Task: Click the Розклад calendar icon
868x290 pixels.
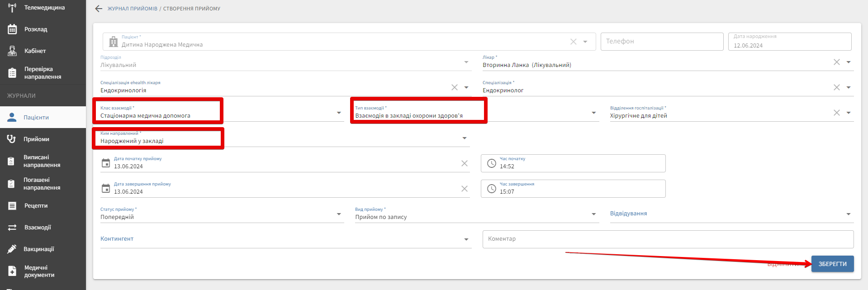Action: tap(12, 29)
